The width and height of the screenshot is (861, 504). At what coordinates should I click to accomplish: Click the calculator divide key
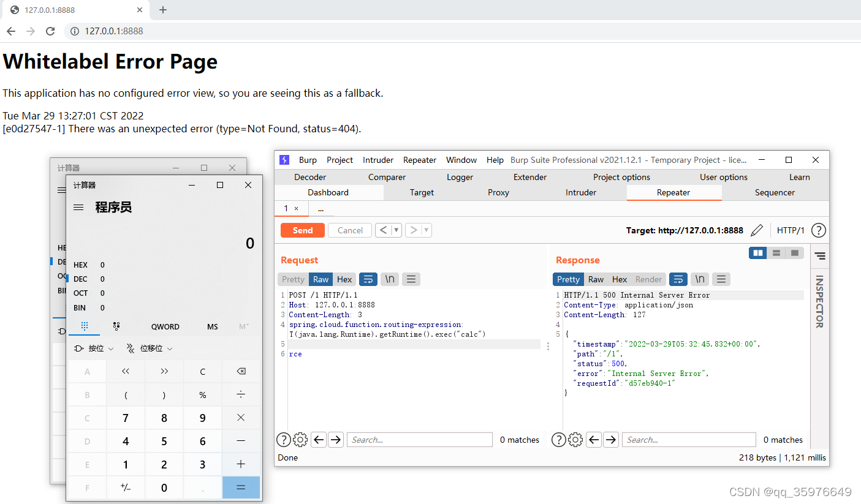(241, 395)
